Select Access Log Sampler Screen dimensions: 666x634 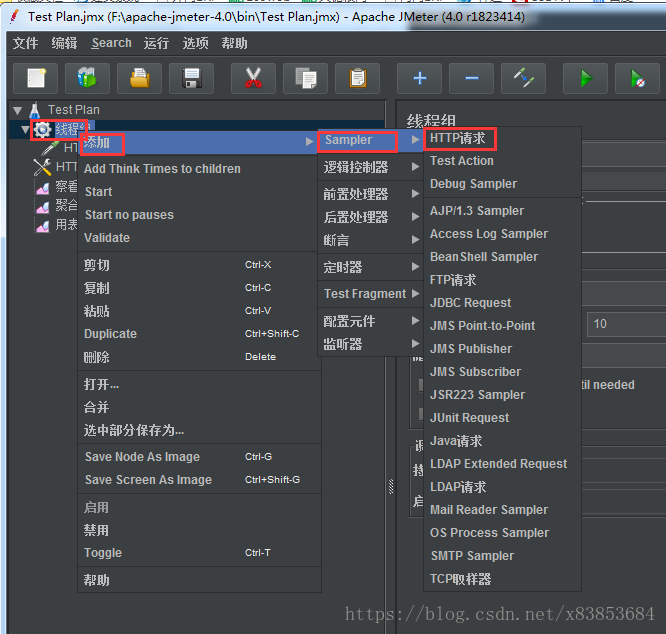(502, 234)
